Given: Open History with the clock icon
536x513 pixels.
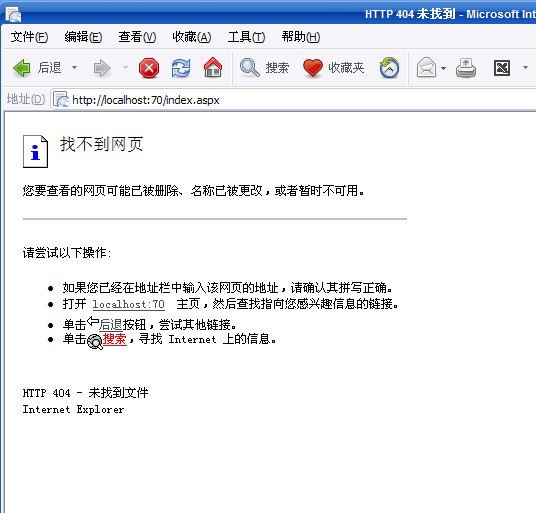Looking at the screenshot, I should 389,67.
